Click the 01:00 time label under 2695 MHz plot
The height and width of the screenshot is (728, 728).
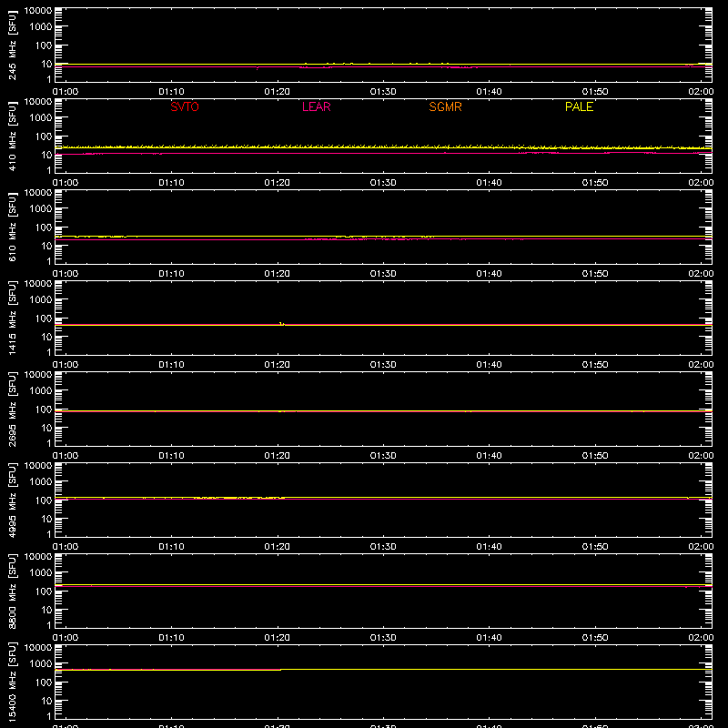66,456
